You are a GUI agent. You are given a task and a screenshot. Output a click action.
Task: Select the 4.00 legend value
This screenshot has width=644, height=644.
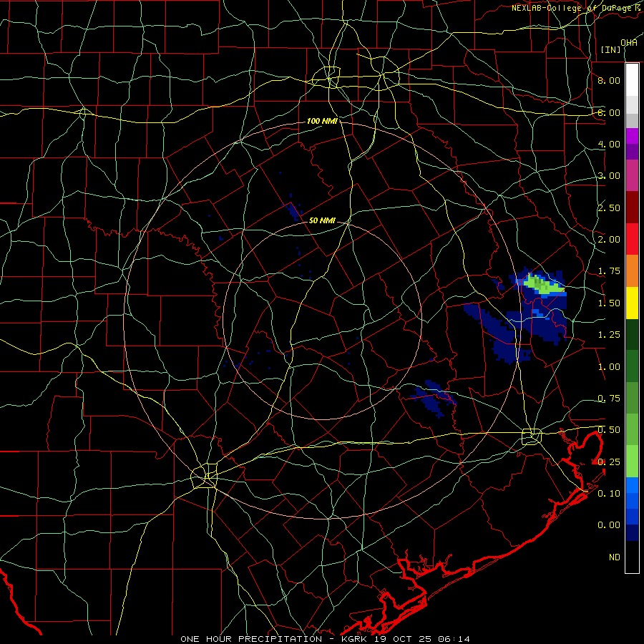point(609,144)
